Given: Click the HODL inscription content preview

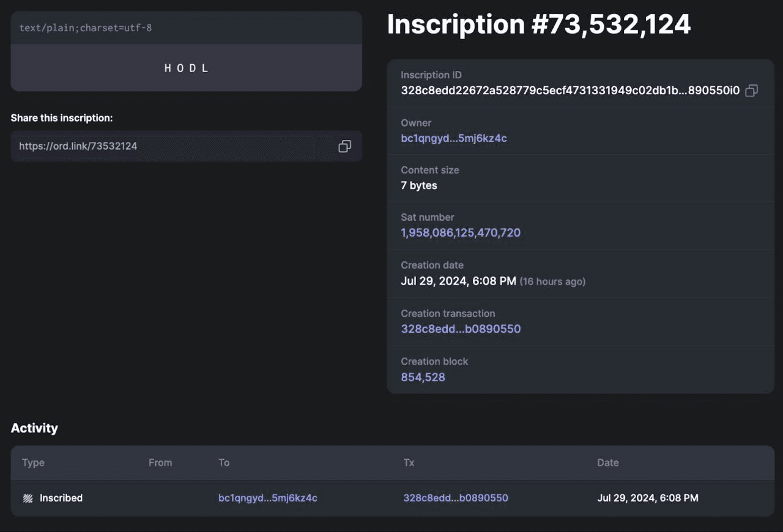Looking at the screenshot, I should pyautogui.click(x=187, y=68).
